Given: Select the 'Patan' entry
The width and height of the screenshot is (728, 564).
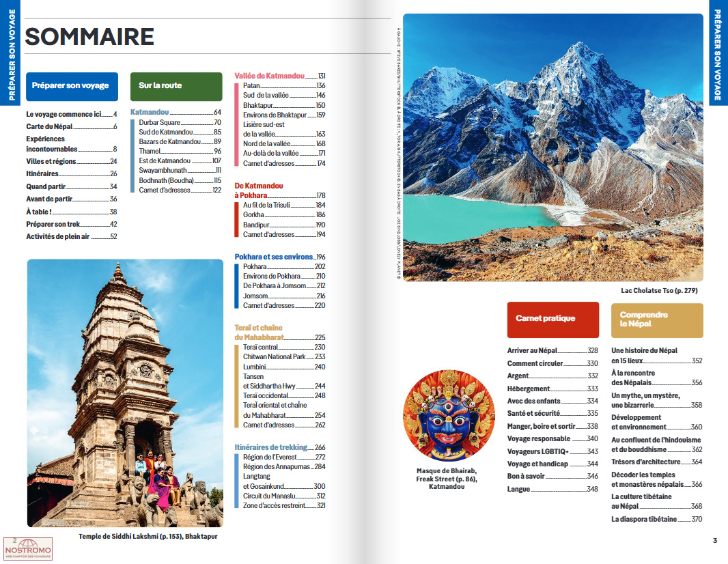Looking at the screenshot, I should coord(284,86).
